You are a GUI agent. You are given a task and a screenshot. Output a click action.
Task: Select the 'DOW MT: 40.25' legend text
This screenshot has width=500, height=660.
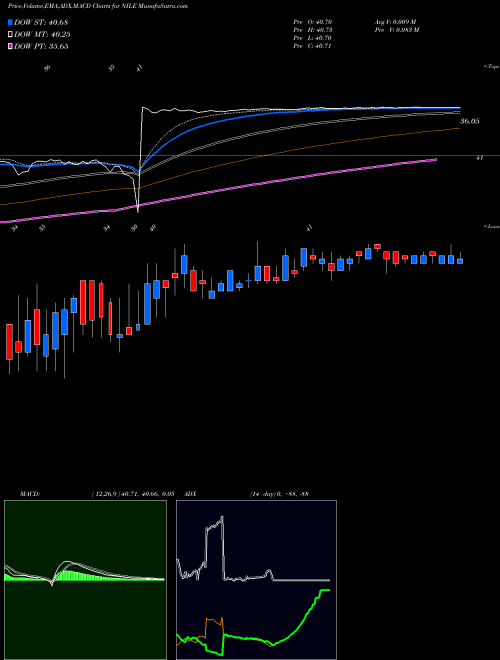click(x=42, y=35)
